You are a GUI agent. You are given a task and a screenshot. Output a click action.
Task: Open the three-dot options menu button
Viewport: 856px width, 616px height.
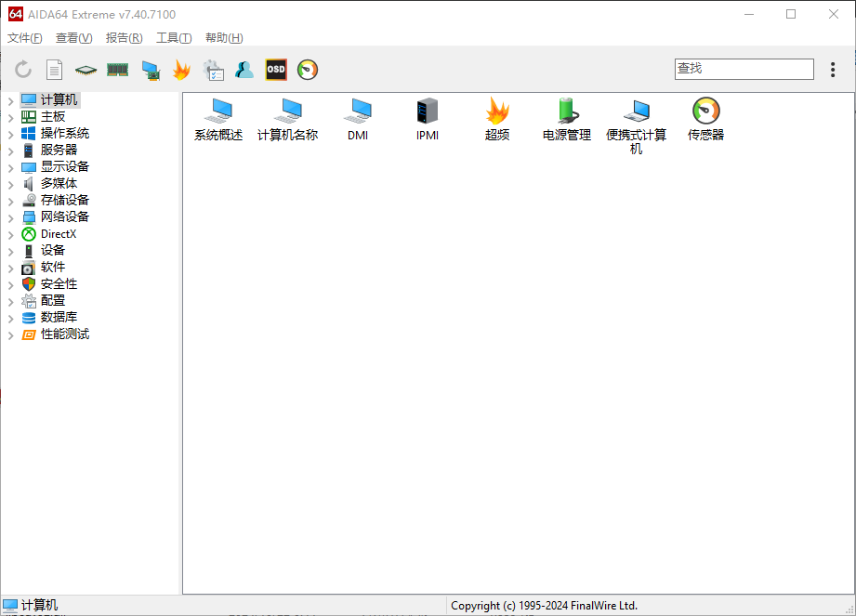833,70
